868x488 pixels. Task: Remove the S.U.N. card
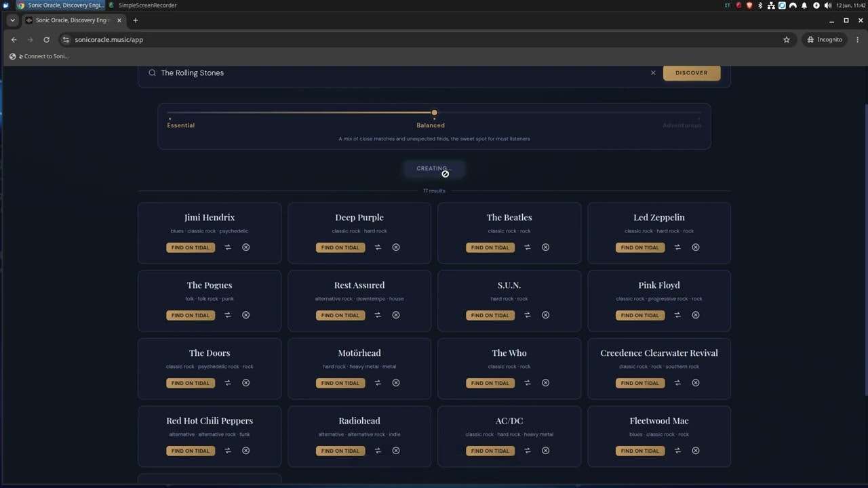coord(546,315)
